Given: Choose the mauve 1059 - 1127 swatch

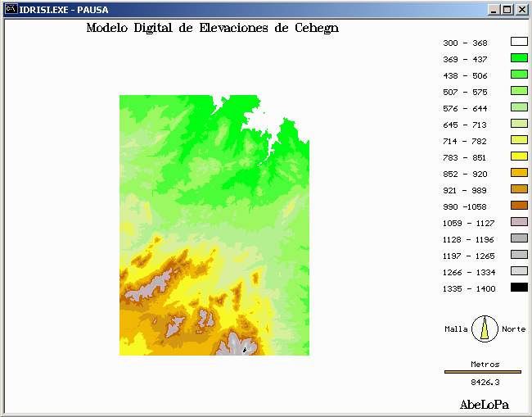Looking at the screenshot, I should tap(519, 222).
